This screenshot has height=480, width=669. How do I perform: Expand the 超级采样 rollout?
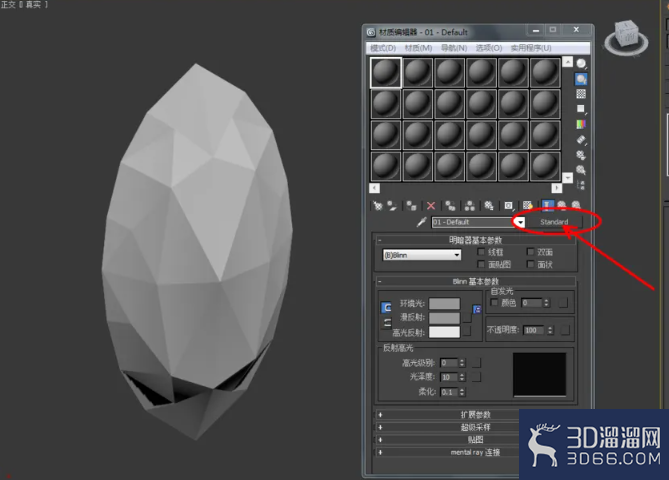475,427
